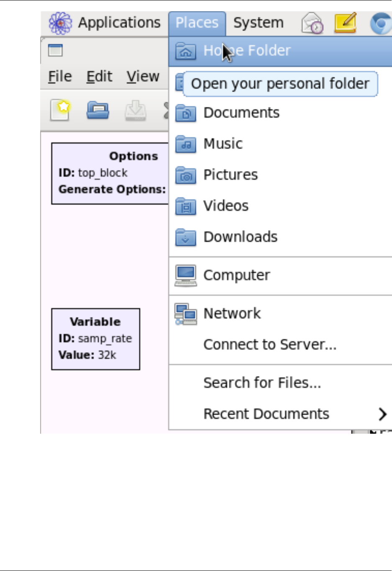
Task: Open Computer from Places menu
Action: [x=280, y=275]
